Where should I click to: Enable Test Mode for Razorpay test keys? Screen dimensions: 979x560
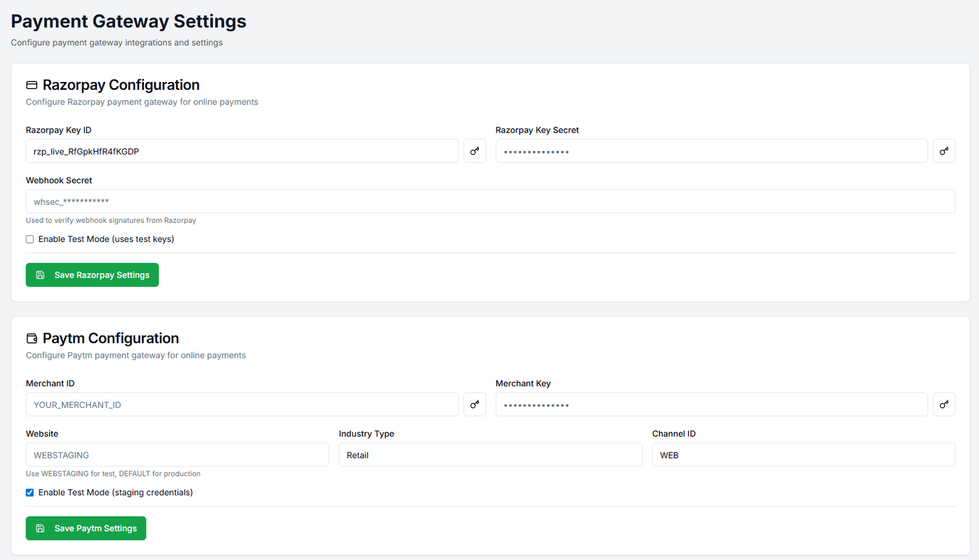[x=30, y=240]
